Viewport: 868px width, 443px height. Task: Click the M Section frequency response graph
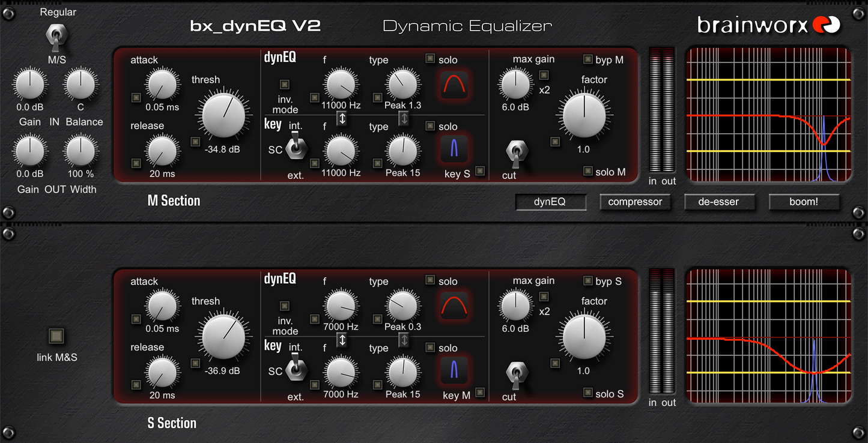coord(768,115)
